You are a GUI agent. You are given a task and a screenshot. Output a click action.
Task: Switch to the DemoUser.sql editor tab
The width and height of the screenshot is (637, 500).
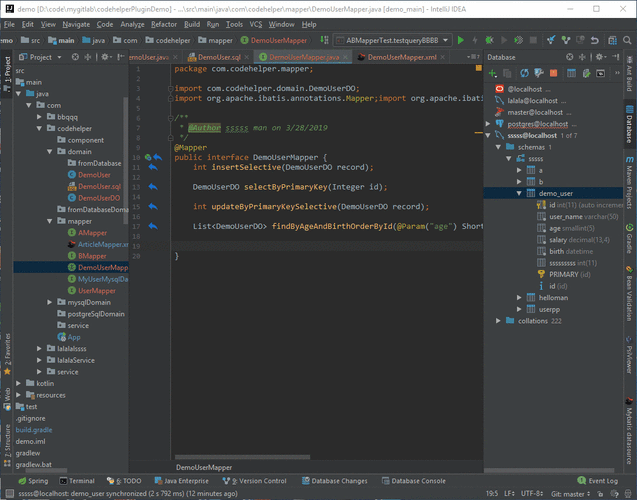point(219,57)
